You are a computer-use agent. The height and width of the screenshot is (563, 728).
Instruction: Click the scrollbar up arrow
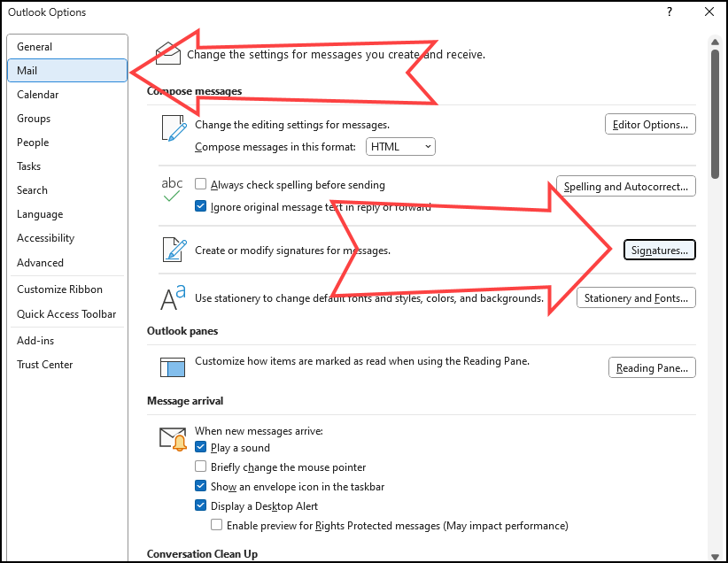(715, 42)
